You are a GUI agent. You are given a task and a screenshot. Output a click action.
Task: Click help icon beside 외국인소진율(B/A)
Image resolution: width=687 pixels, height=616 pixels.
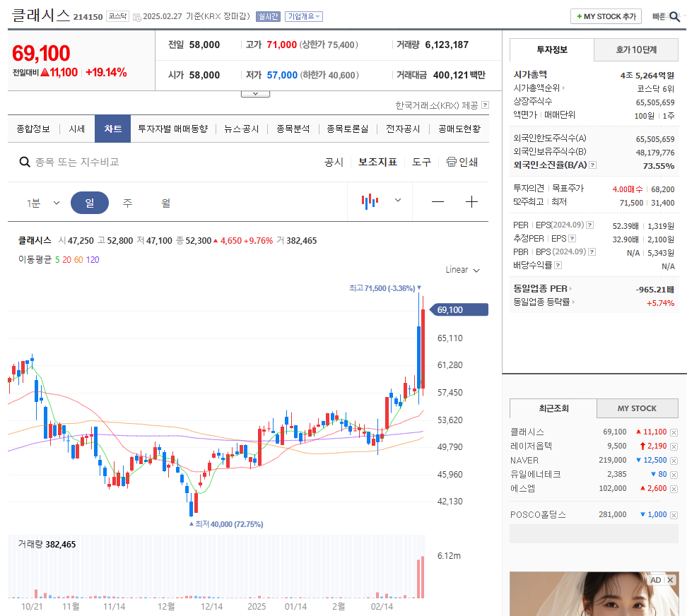pos(593,165)
